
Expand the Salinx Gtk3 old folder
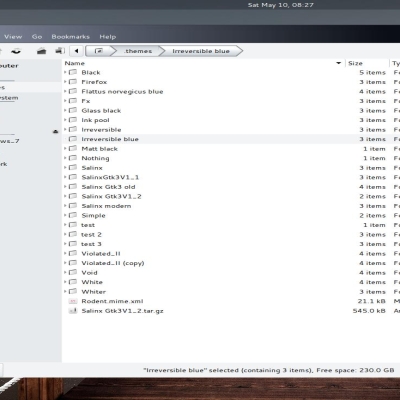click(65, 187)
